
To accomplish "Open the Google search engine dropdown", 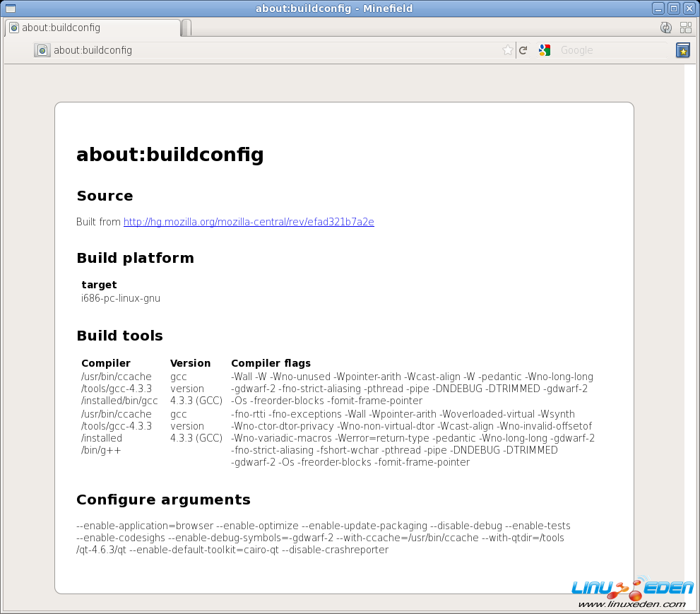I will pos(544,50).
